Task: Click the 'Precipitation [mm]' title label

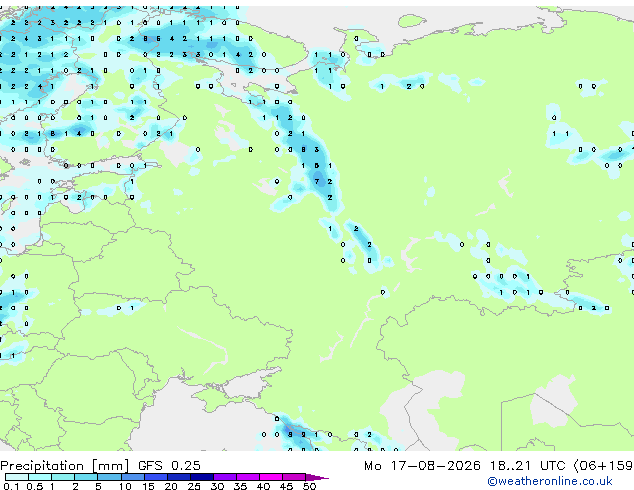Action: click(65, 466)
